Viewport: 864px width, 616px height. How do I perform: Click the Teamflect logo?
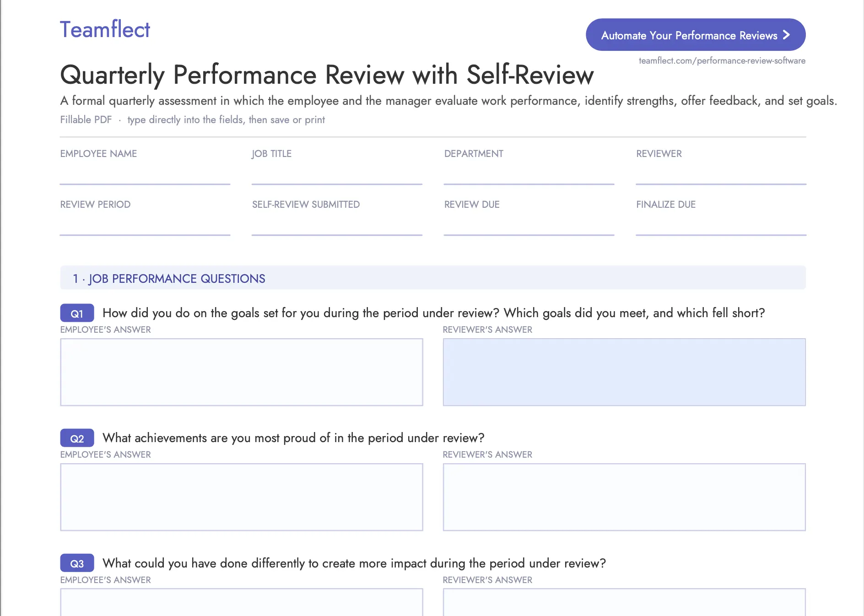105,29
